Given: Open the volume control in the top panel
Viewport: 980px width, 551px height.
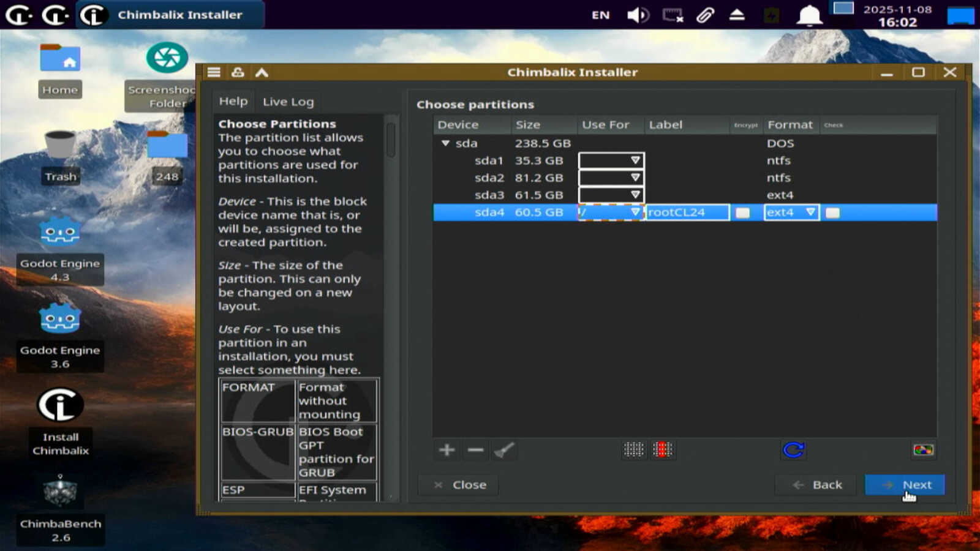Looking at the screenshot, I should click(638, 15).
